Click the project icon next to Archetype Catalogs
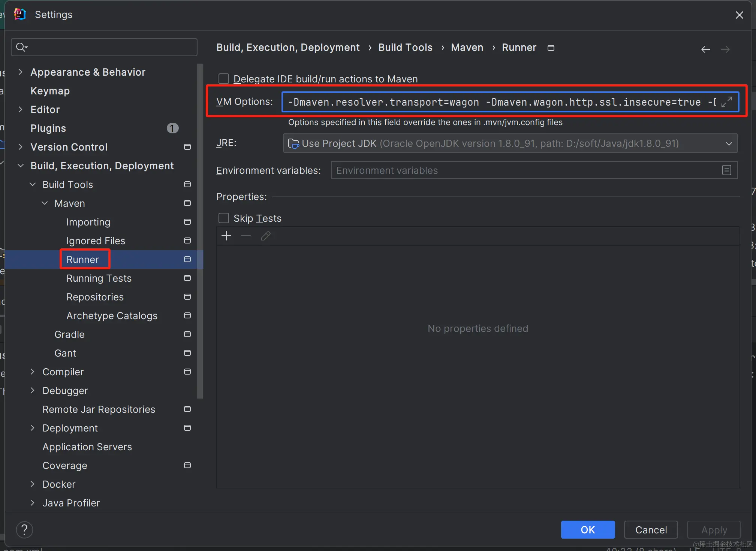 tap(187, 315)
